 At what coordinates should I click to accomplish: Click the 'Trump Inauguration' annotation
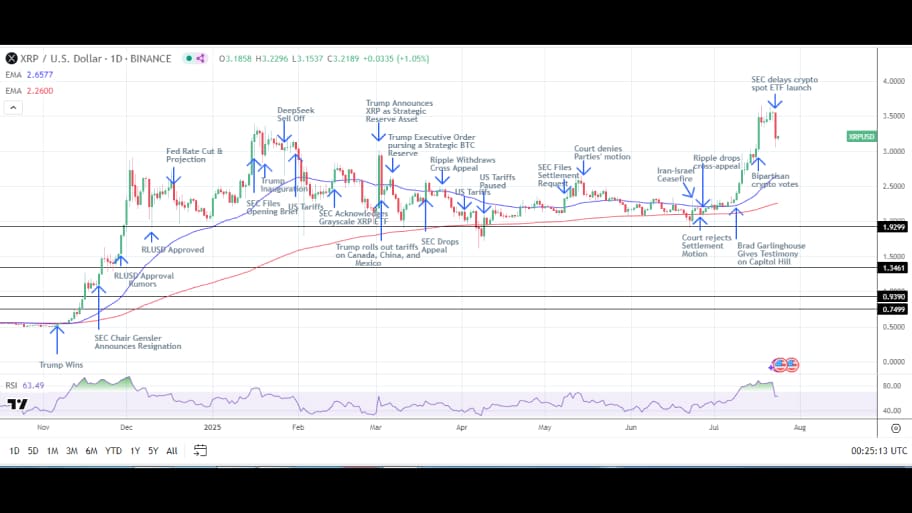(283, 185)
